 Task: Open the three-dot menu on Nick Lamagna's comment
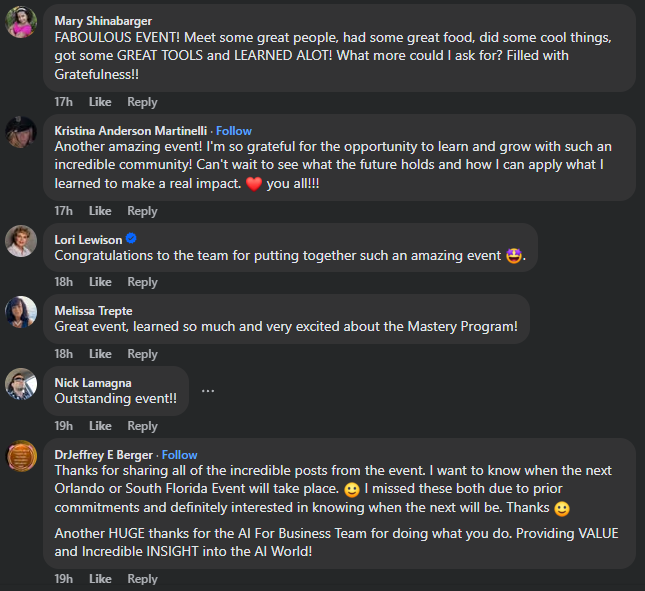click(x=208, y=390)
